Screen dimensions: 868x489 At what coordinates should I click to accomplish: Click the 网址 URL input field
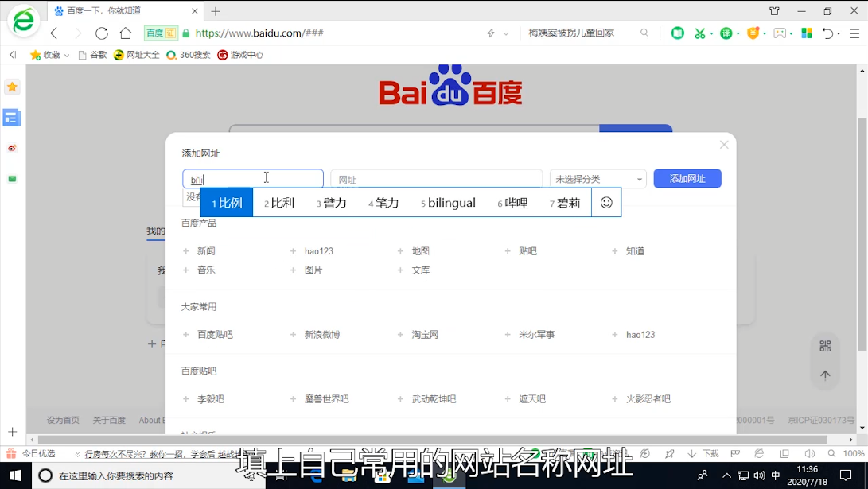[x=436, y=180]
